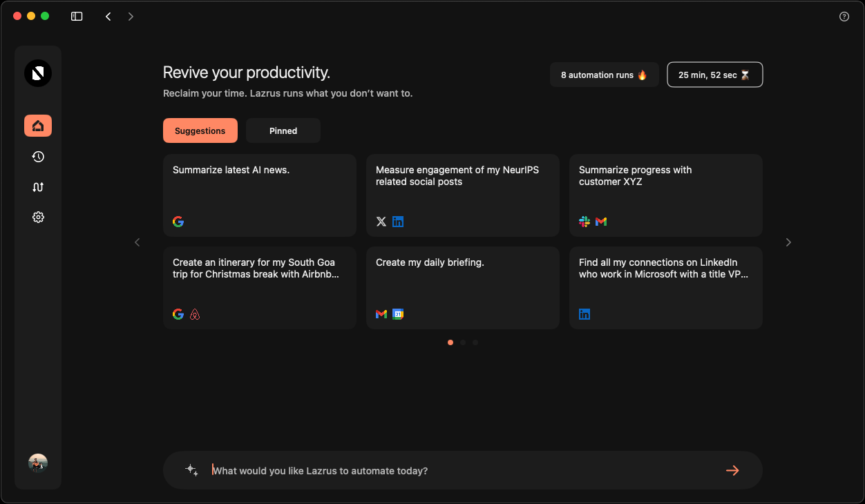Click the 8 automation runs button
Image resolution: width=865 pixels, height=504 pixels.
pyautogui.click(x=604, y=75)
